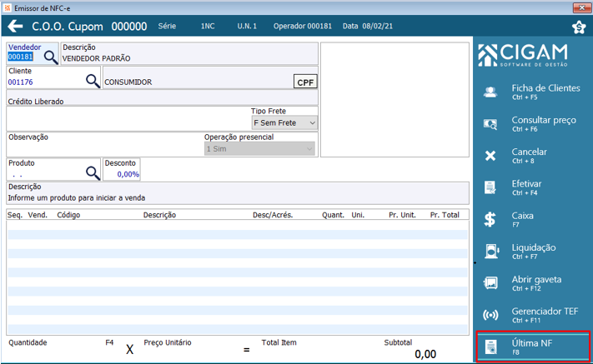Click the Gerenciador TEF signal icon

point(490,315)
